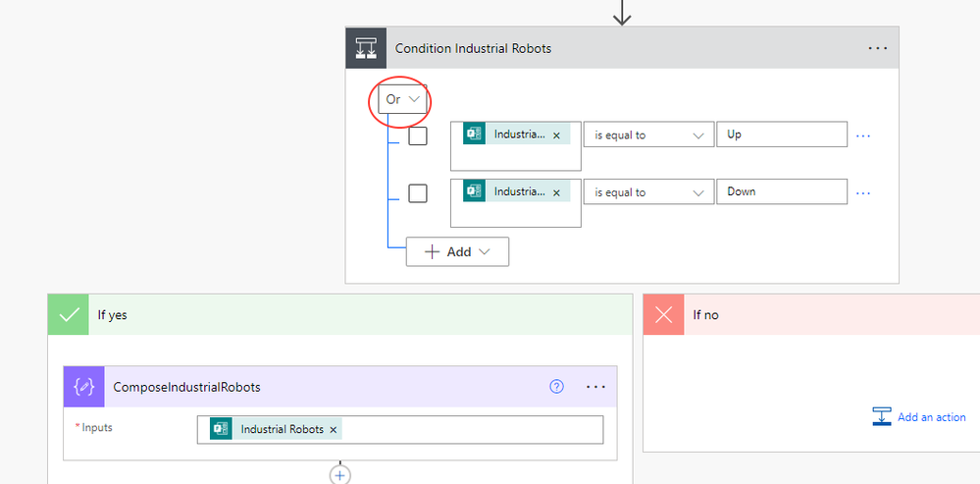Click Add an action in If no branch

click(919, 417)
